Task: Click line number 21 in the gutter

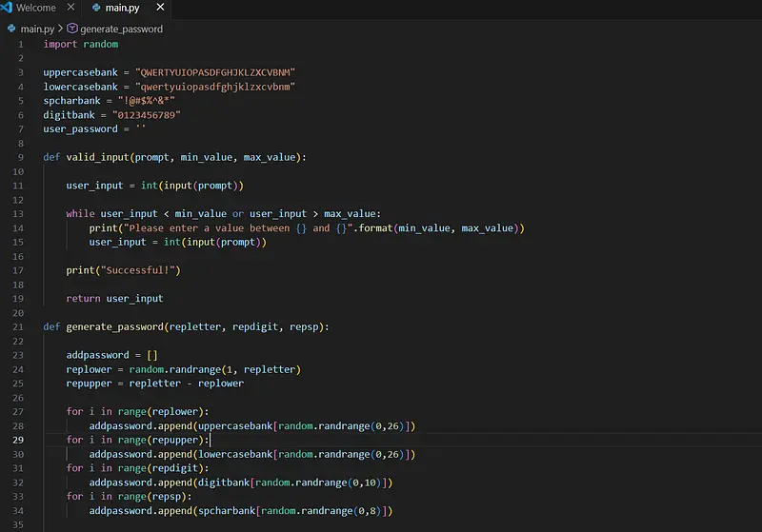Action: 18,326
